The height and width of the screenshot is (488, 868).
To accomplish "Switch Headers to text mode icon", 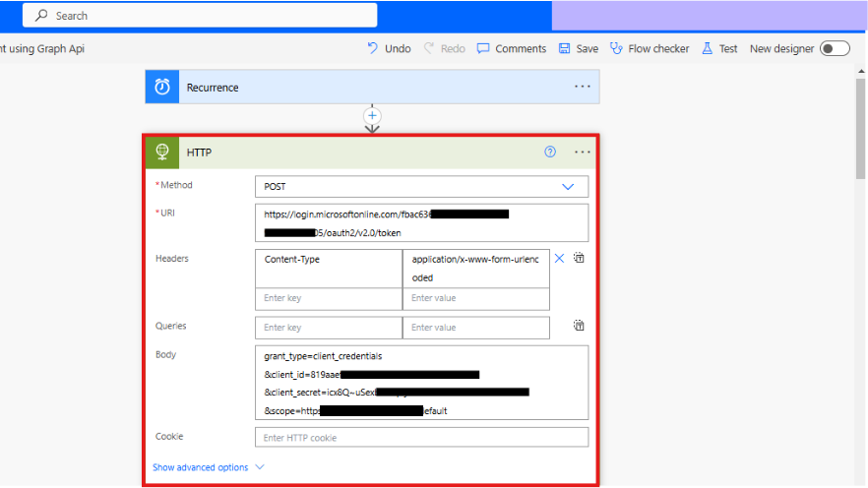I will point(579,258).
